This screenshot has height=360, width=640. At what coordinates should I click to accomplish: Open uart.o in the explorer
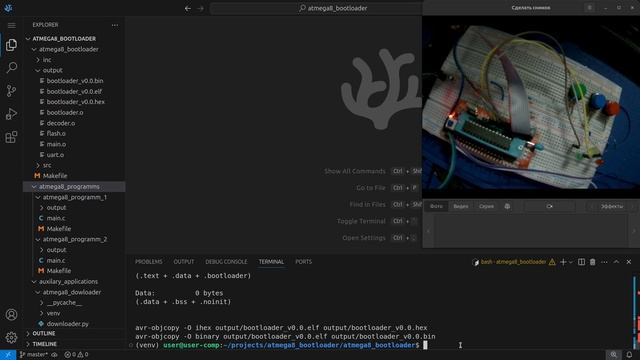pos(55,155)
